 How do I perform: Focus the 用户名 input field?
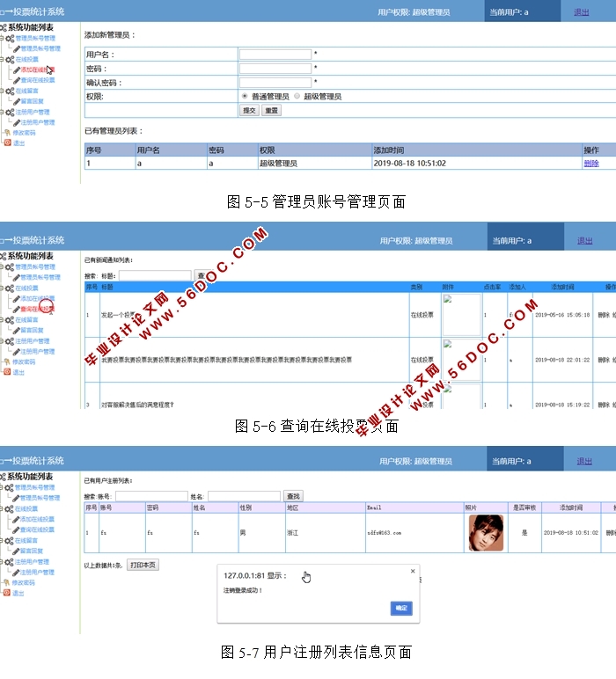tap(275, 55)
